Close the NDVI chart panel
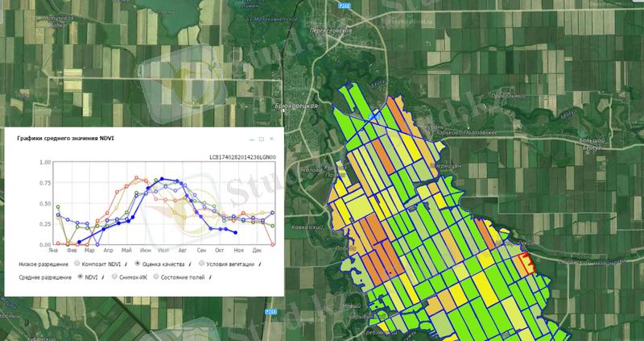This screenshot has height=341, width=644. coord(271,139)
